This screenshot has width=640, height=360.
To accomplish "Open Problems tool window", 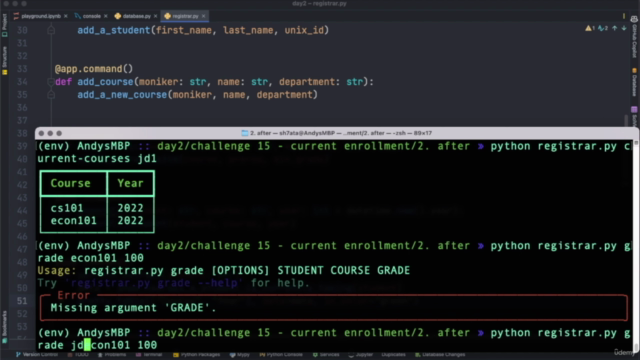I will (112, 355).
